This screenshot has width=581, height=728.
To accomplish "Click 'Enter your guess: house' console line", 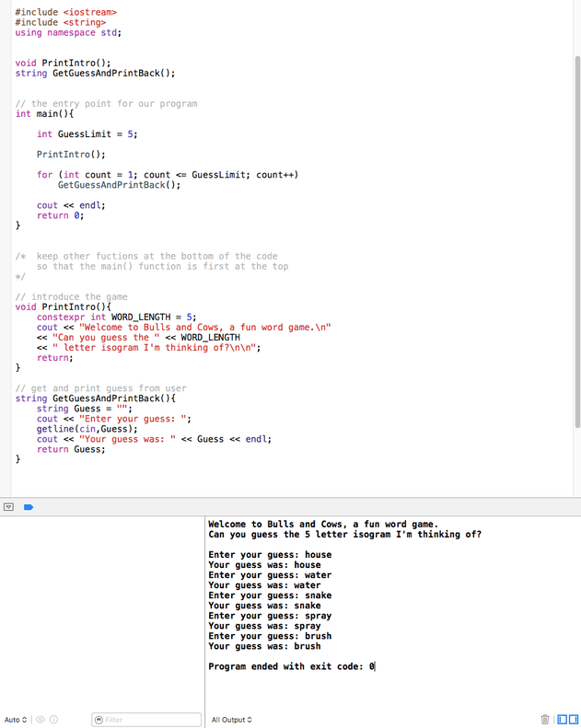I will point(270,555).
